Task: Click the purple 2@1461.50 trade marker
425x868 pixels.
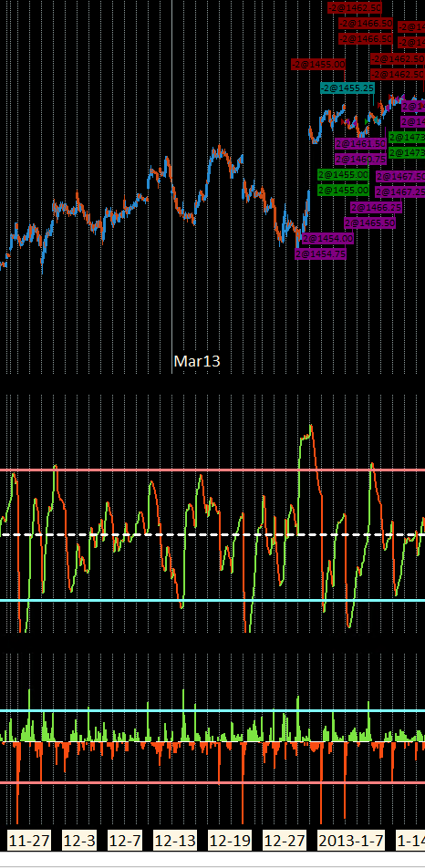Action: click(360, 143)
